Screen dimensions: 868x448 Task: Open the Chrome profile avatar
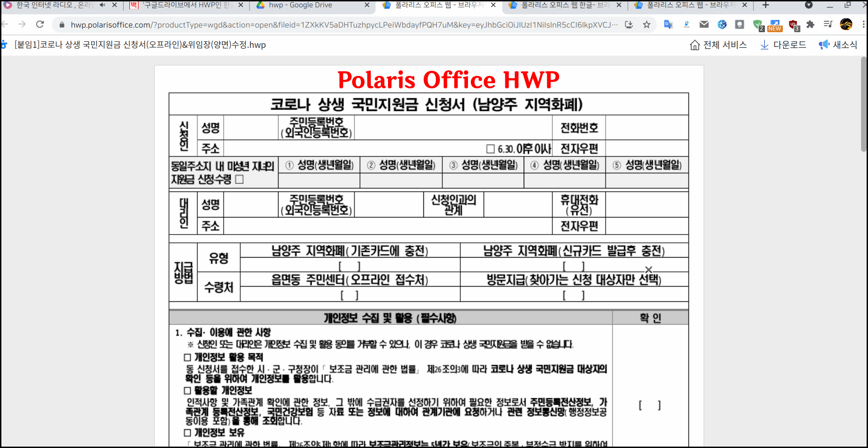pyautogui.click(x=846, y=25)
